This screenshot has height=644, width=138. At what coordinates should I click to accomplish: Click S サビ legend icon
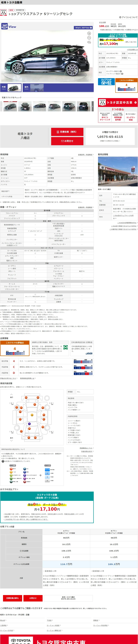(x=25, y=469)
